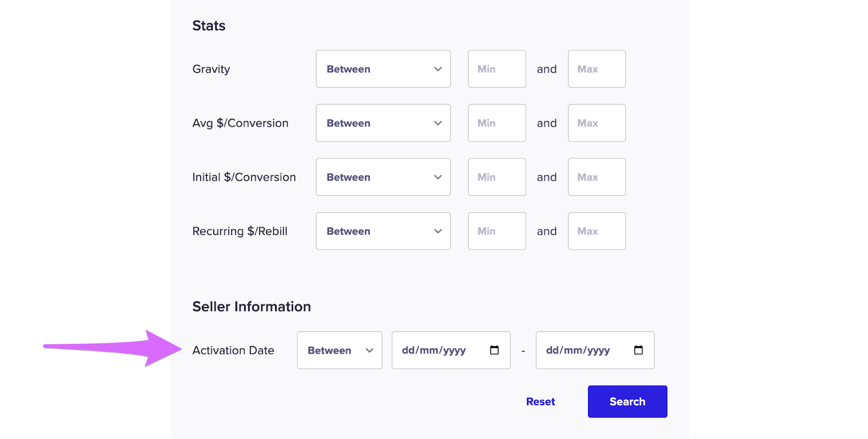Click the Gravity Min field
The width and height of the screenshot is (868, 439).
(497, 69)
